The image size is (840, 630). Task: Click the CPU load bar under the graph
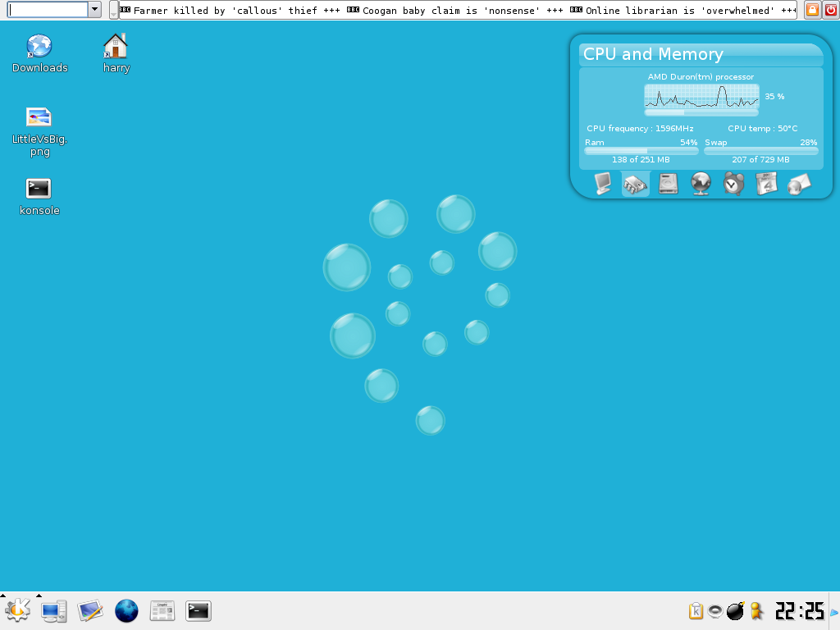701,112
